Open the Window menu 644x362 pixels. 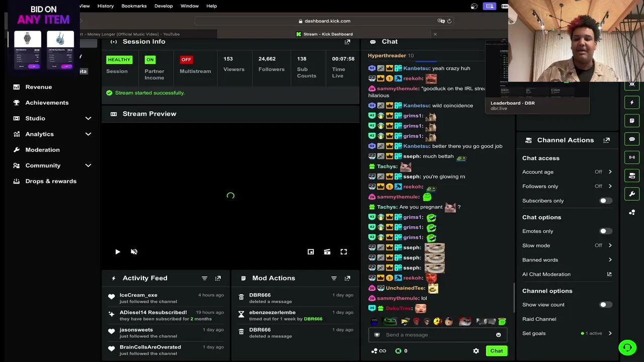pos(190,6)
